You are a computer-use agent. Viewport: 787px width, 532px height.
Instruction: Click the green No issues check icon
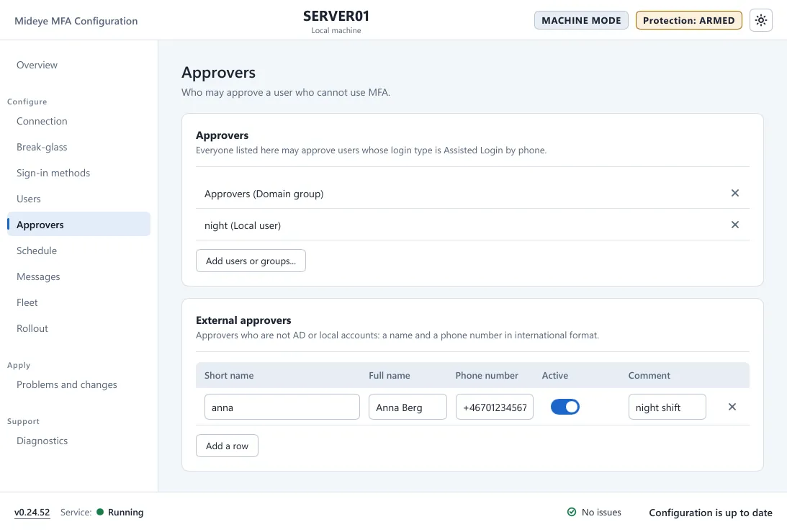(572, 512)
